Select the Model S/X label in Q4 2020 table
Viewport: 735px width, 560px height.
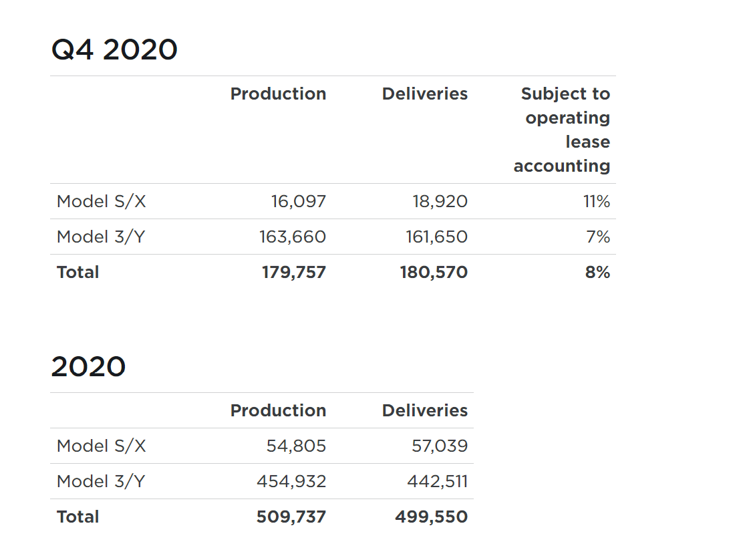coord(102,202)
